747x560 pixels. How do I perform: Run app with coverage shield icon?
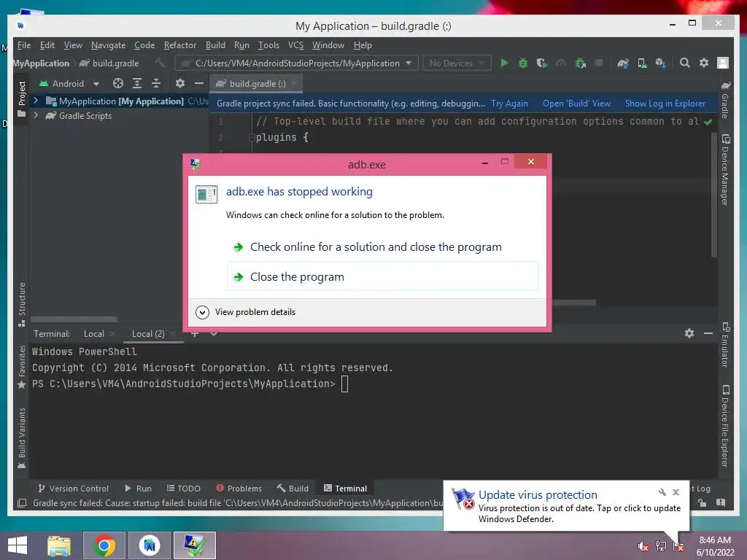pyautogui.click(x=542, y=63)
